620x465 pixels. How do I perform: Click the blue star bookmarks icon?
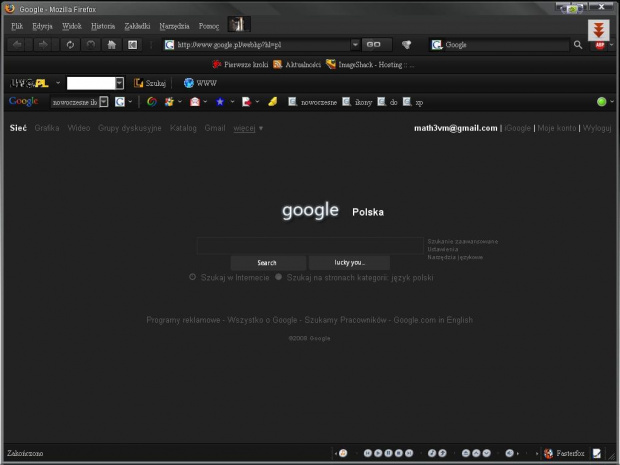point(220,102)
